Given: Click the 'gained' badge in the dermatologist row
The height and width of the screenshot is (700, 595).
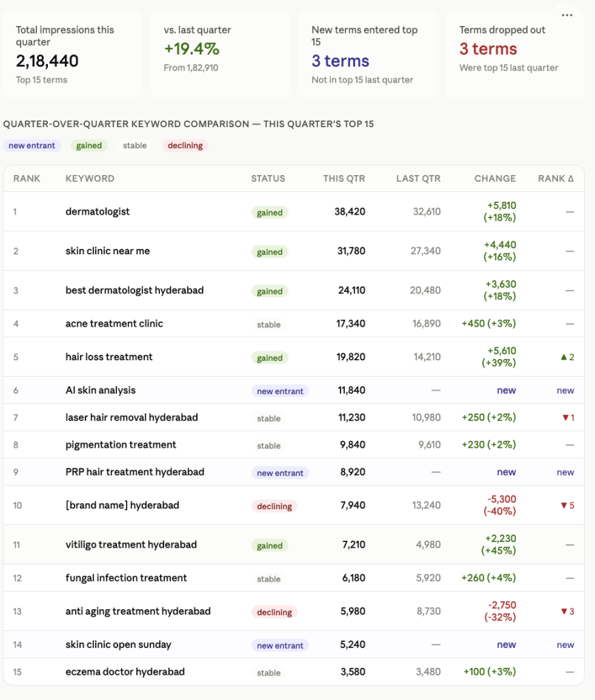Looking at the screenshot, I should click(x=270, y=213).
